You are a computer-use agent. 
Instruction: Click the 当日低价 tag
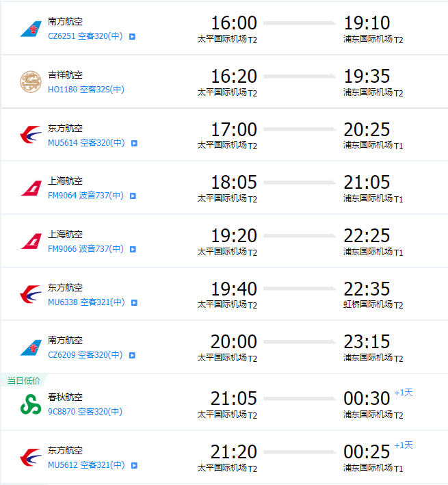23,380
